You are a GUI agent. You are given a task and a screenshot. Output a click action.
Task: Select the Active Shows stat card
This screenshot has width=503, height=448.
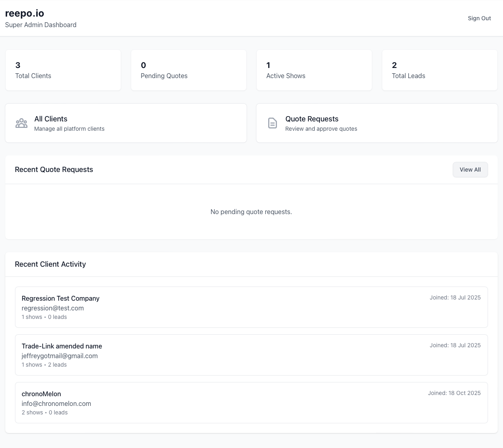[x=314, y=70]
